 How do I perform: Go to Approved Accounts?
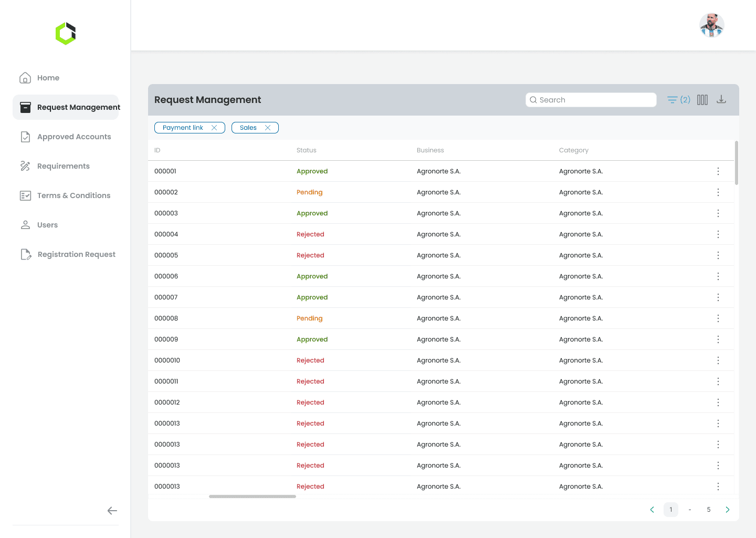tap(65, 137)
